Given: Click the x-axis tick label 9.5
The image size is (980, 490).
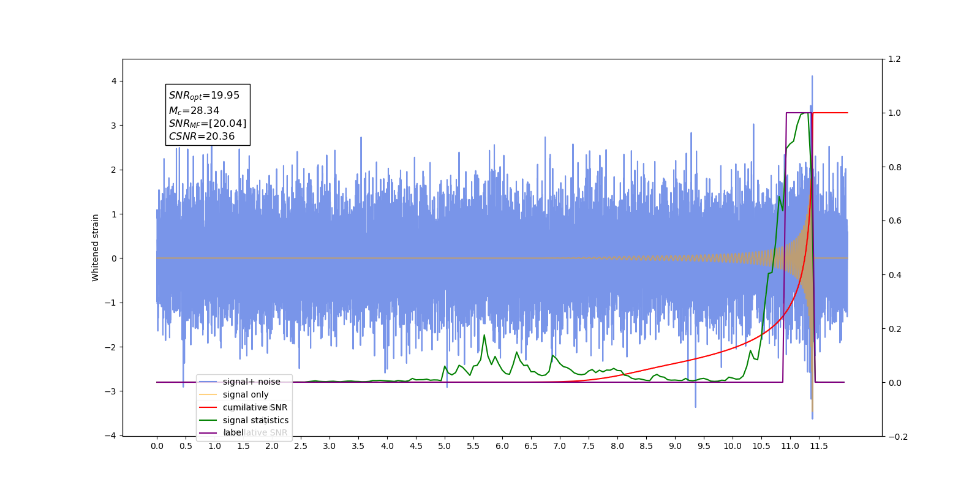Looking at the screenshot, I should click(x=704, y=446).
